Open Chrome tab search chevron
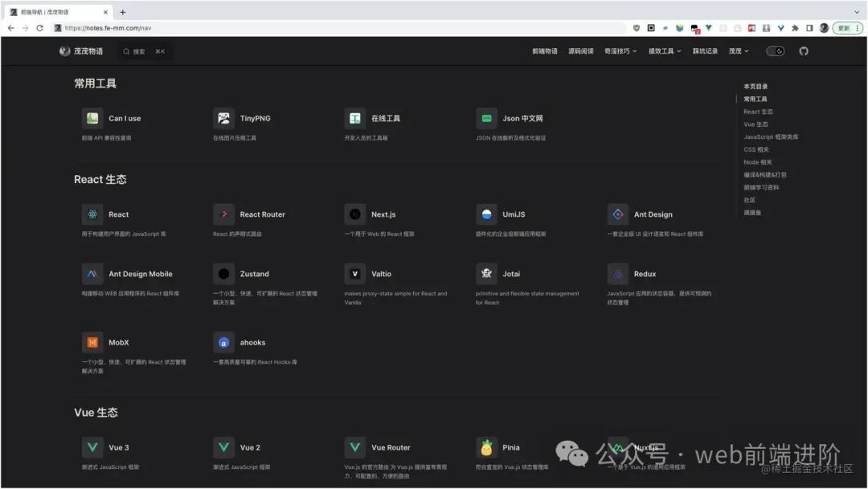Viewport: 868px width, 489px height. coord(857,12)
